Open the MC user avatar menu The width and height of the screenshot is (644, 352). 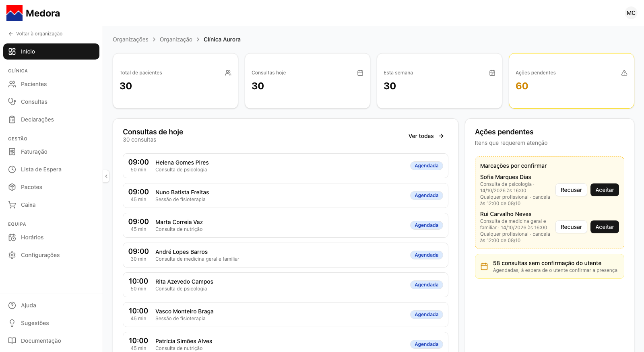(x=631, y=13)
